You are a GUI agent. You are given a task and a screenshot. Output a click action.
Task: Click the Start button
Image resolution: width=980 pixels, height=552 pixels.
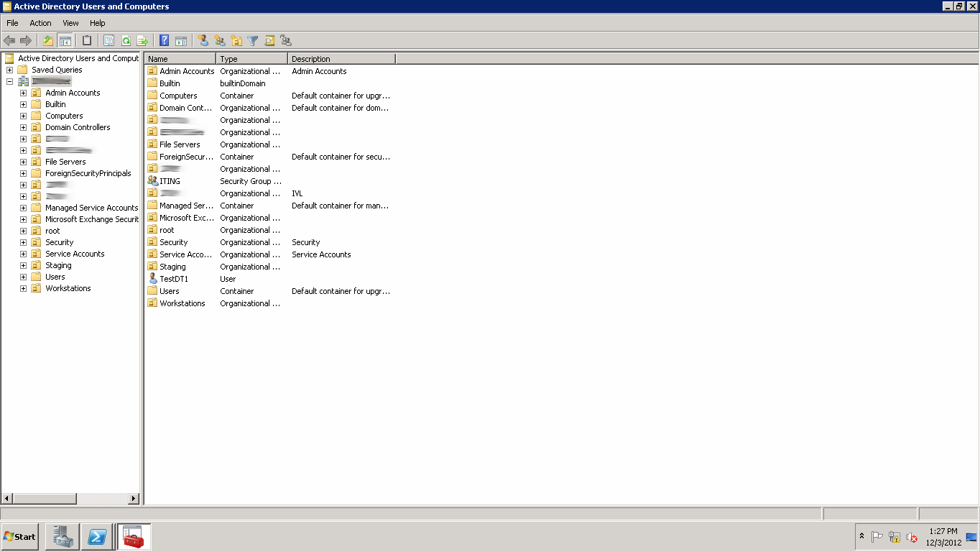(x=19, y=537)
